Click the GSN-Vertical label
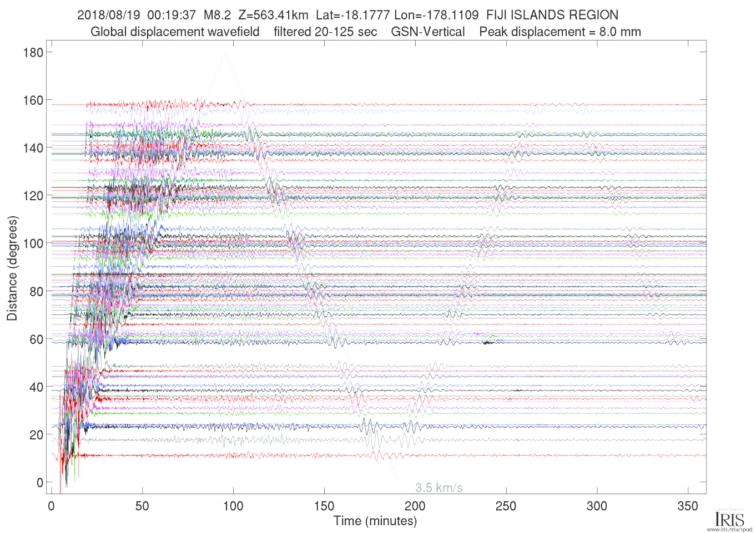Image resolution: width=756 pixels, height=533 pixels. pos(428,32)
